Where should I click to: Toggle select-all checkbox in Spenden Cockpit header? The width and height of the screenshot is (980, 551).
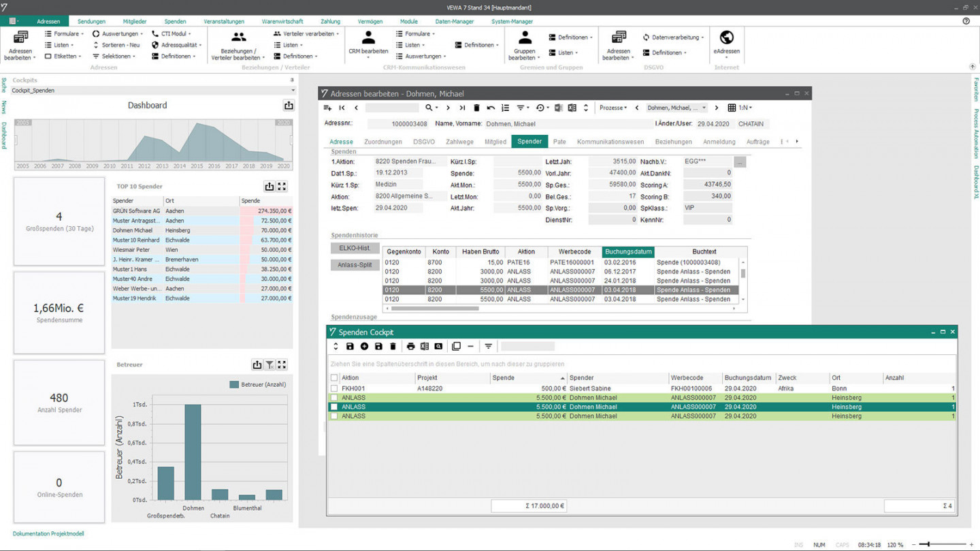pyautogui.click(x=334, y=378)
